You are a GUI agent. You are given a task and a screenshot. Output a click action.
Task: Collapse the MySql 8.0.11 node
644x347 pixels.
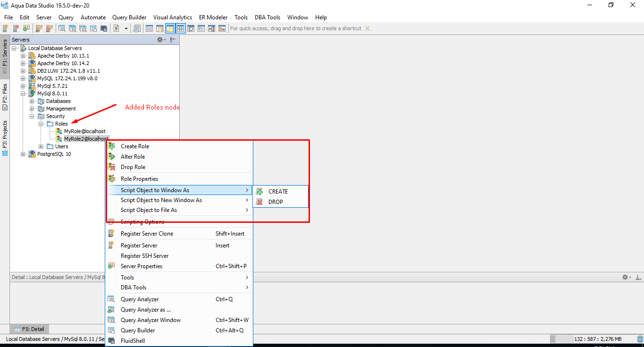point(23,93)
